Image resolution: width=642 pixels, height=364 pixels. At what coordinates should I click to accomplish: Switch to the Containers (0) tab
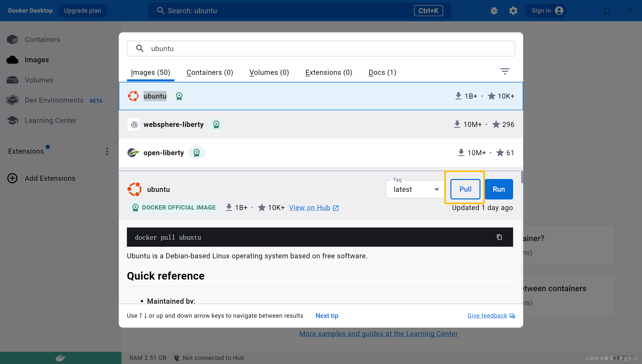tap(210, 73)
